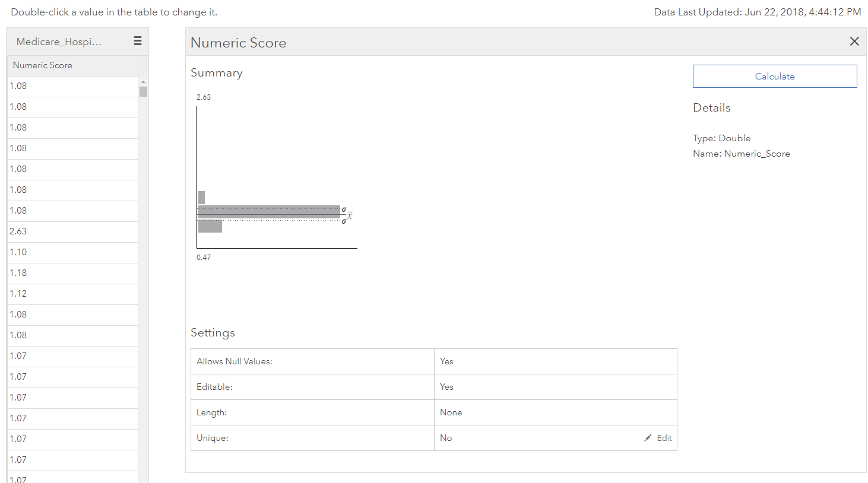
Task: Click the top small histogram bar
Action: 202,196
